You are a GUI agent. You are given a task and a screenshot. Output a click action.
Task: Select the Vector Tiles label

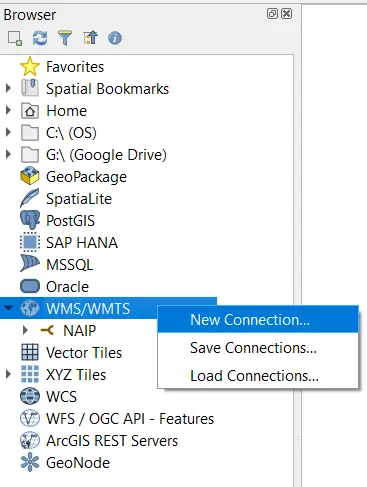point(84,353)
